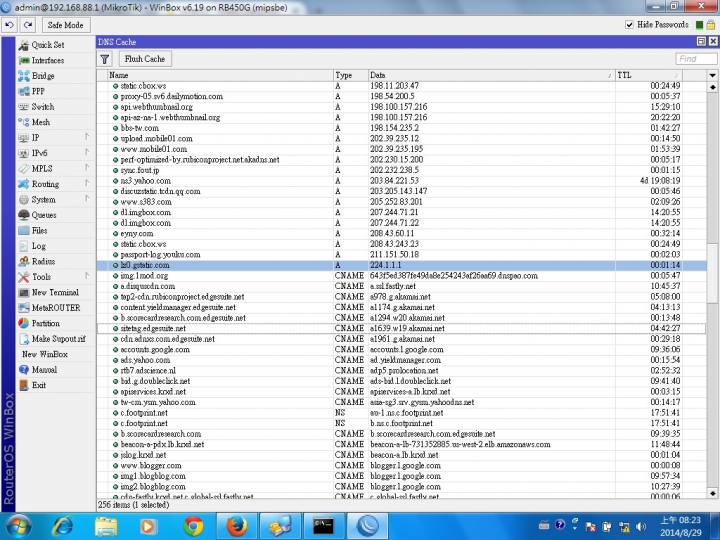
Task: Open Windows Start menu
Action: point(18,526)
